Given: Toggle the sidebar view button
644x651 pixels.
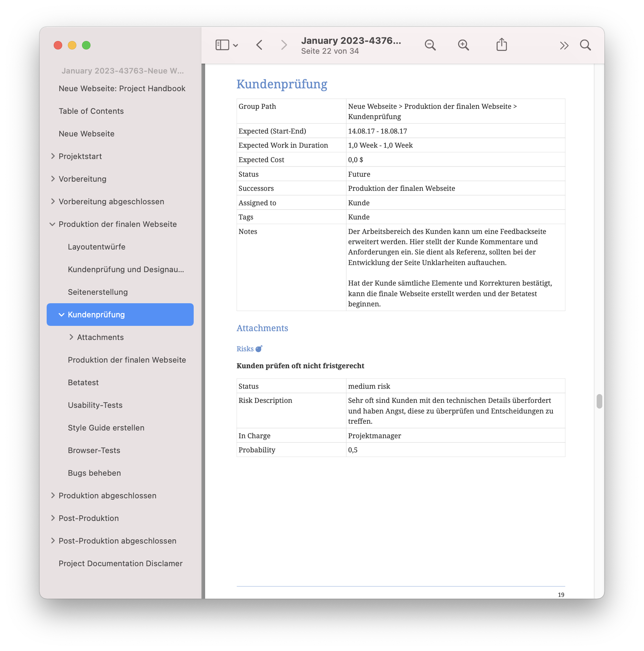Looking at the screenshot, I should click(x=222, y=45).
